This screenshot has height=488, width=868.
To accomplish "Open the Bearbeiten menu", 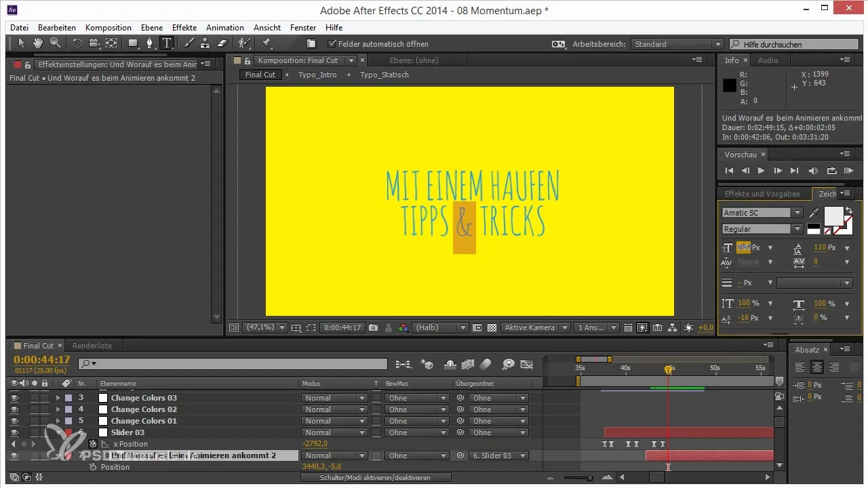I will click(x=57, y=28).
